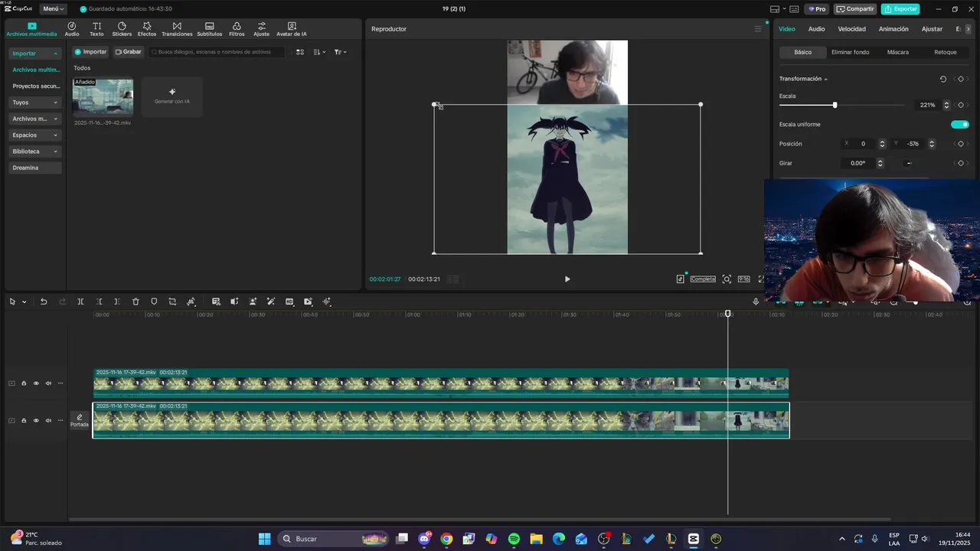Hide the top video track with eye icon
Screen dimensions: 980x551
point(36,383)
